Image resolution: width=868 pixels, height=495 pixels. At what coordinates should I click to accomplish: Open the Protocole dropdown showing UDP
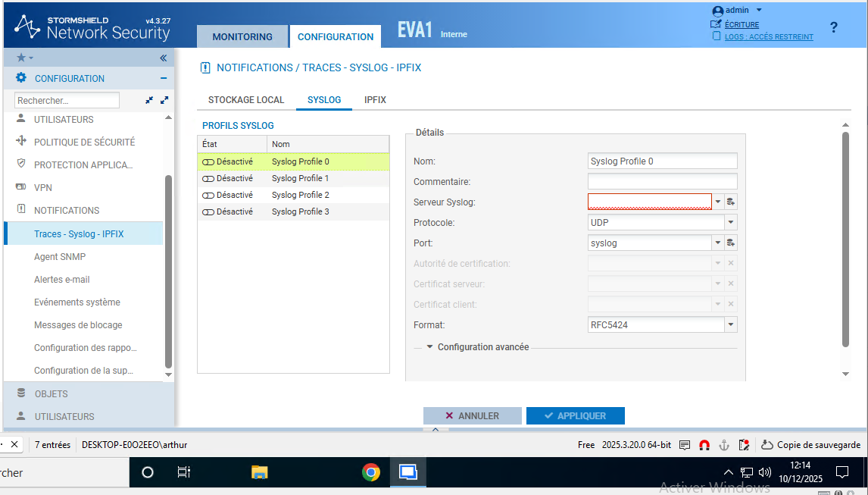click(x=730, y=223)
